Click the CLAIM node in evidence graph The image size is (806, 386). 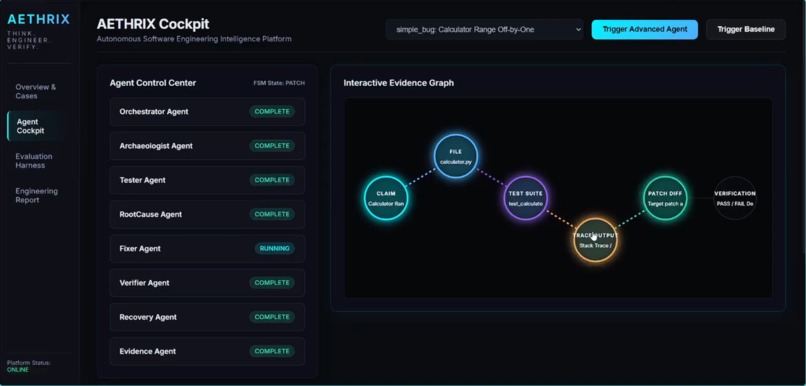coord(386,198)
